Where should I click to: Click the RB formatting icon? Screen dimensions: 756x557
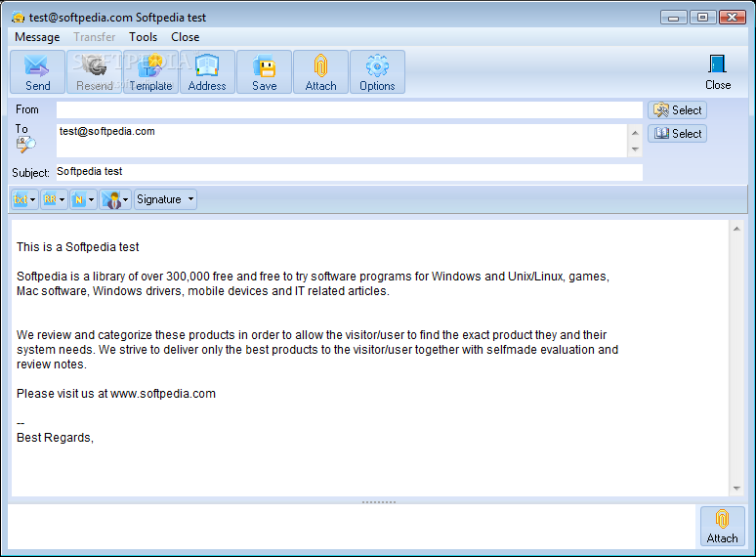tap(50, 199)
